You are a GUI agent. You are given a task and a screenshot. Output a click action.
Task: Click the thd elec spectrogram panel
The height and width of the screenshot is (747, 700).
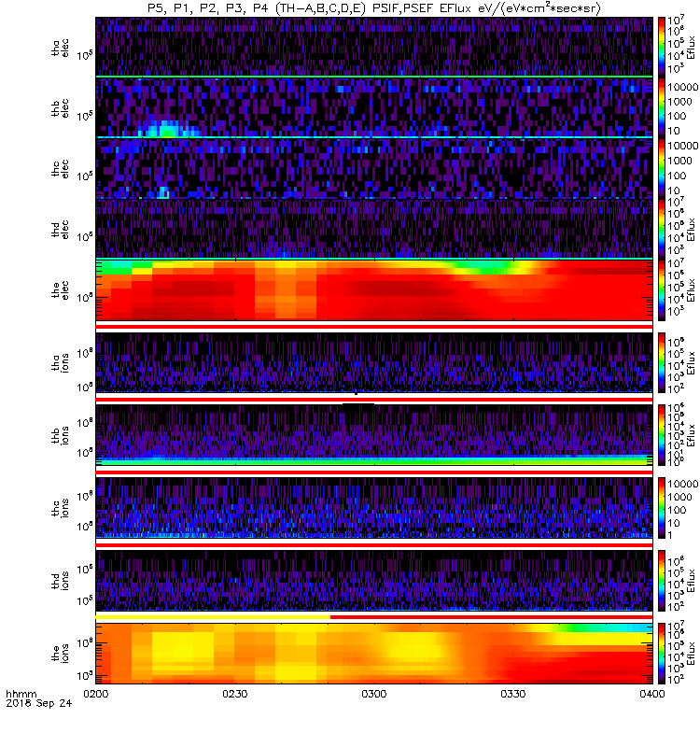(x=374, y=229)
